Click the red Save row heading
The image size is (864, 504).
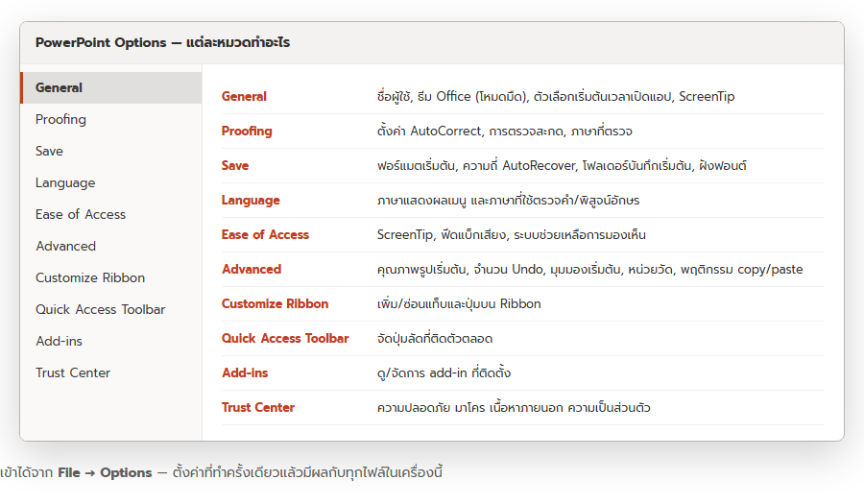[235, 165]
